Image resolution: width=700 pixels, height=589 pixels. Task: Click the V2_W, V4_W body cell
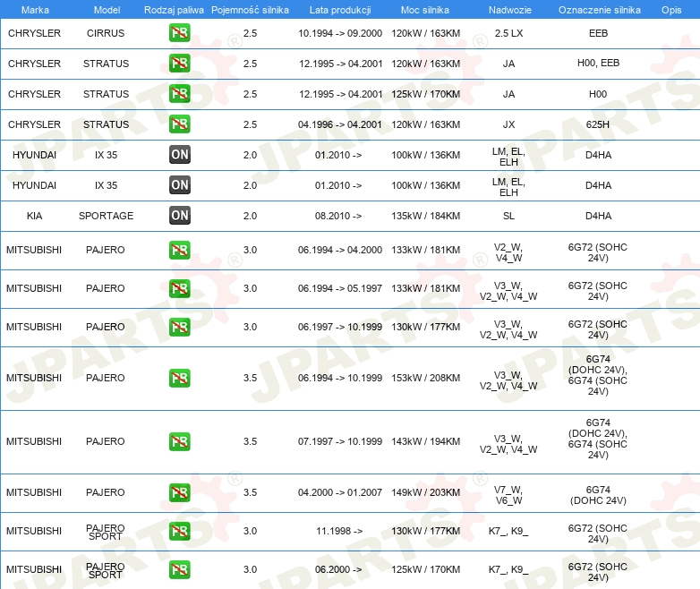tap(508, 252)
